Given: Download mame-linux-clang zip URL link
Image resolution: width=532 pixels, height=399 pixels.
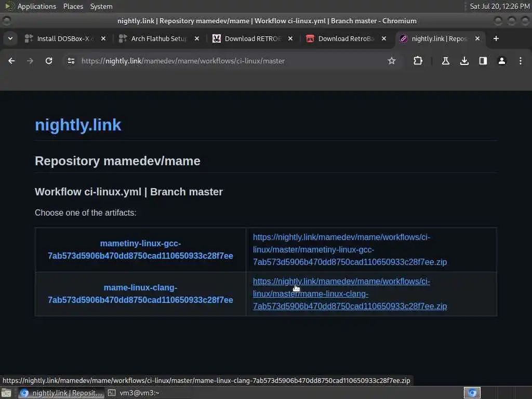Looking at the screenshot, I should tap(350, 294).
